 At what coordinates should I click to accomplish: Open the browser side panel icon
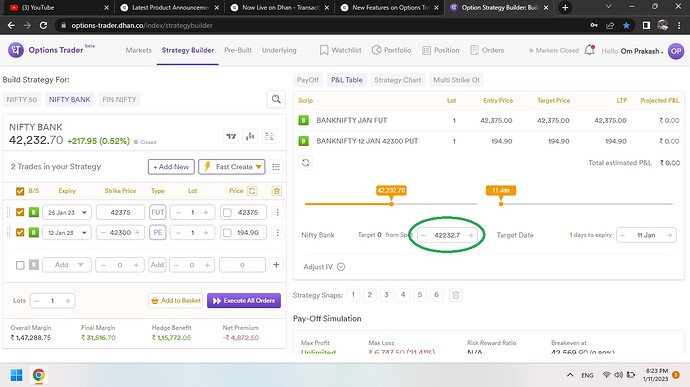pos(646,26)
